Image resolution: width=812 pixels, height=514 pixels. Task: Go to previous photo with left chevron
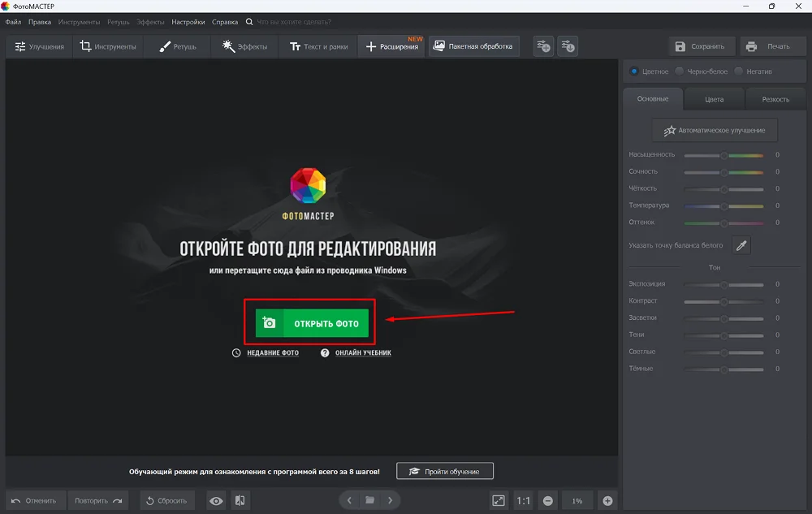coord(349,500)
